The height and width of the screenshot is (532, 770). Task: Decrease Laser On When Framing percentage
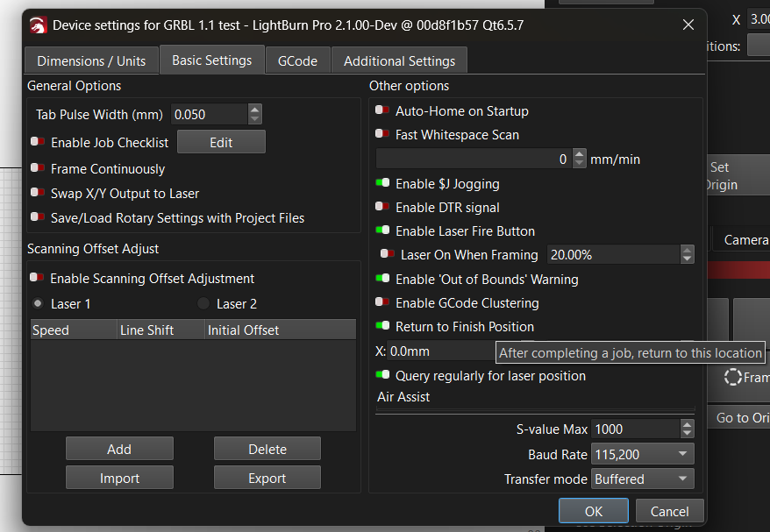pos(688,259)
